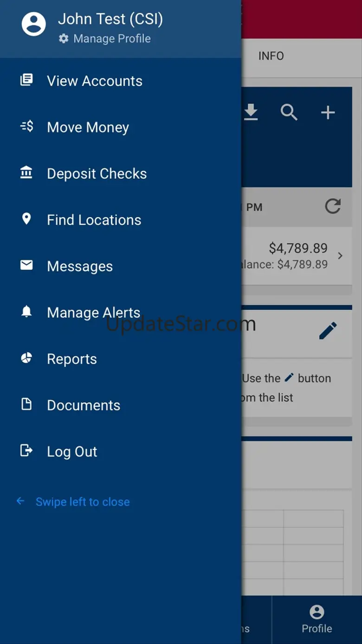
Task: Click John Test (CSI) user name
Action: [110, 19]
